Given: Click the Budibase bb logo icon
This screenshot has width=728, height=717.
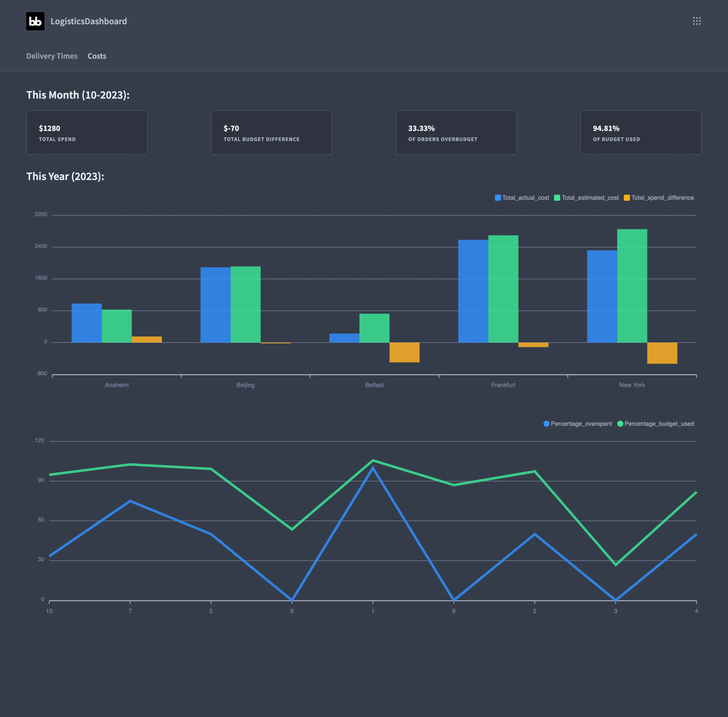Looking at the screenshot, I should pos(35,21).
